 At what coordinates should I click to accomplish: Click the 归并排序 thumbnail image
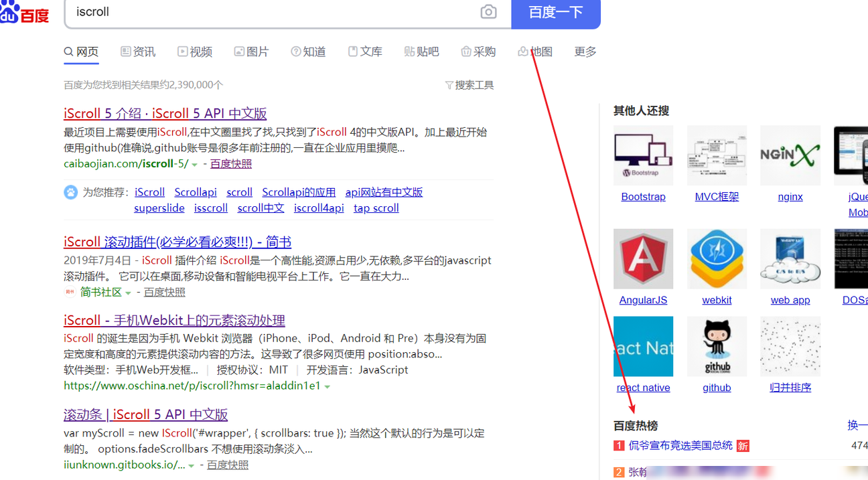click(x=790, y=346)
